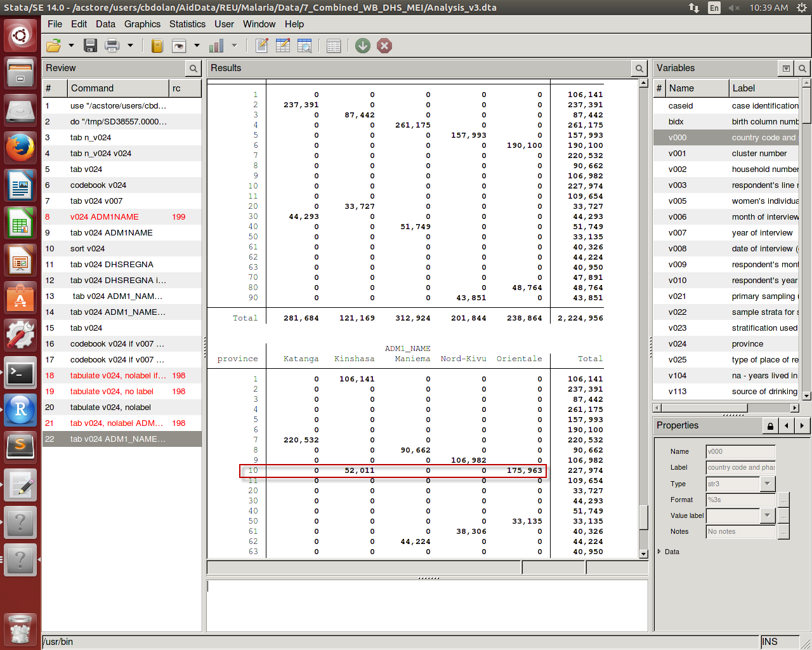Open the Data Editor (Edit) icon
This screenshot has width=812, height=650.
pos(283,46)
